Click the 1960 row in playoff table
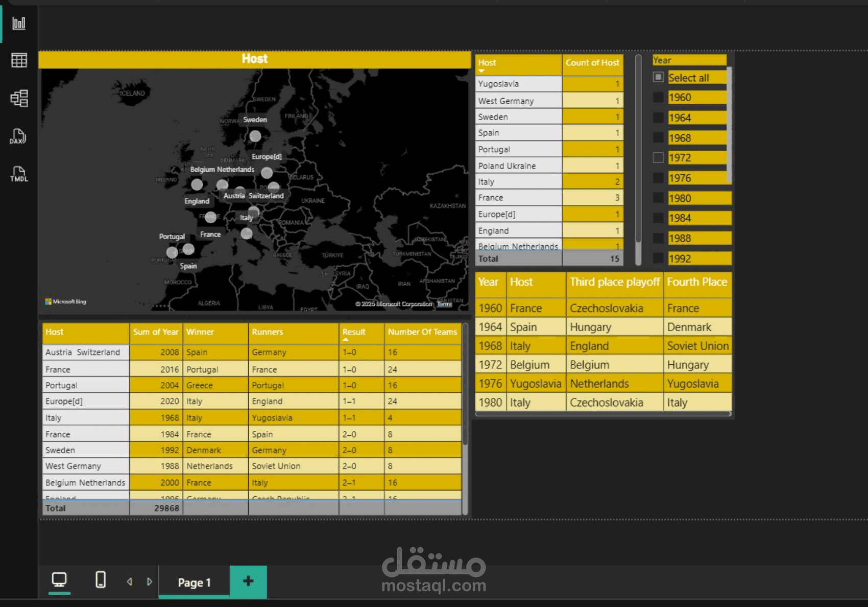This screenshot has width=868, height=607. (x=603, y=308)
